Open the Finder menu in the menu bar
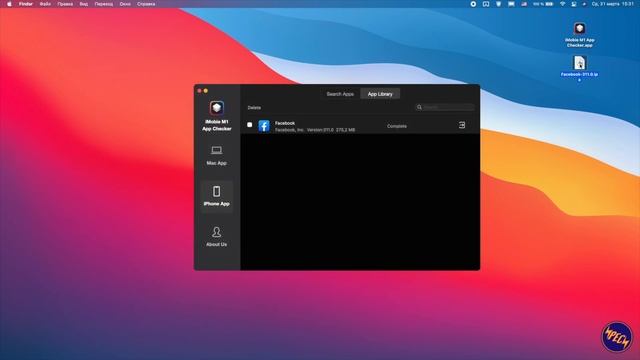 [x=26, y=4]
